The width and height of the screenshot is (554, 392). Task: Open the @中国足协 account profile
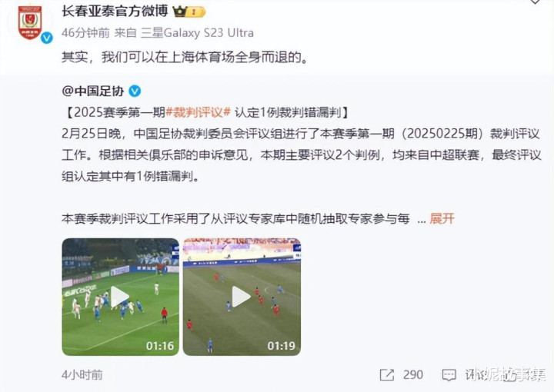[93, 91]
